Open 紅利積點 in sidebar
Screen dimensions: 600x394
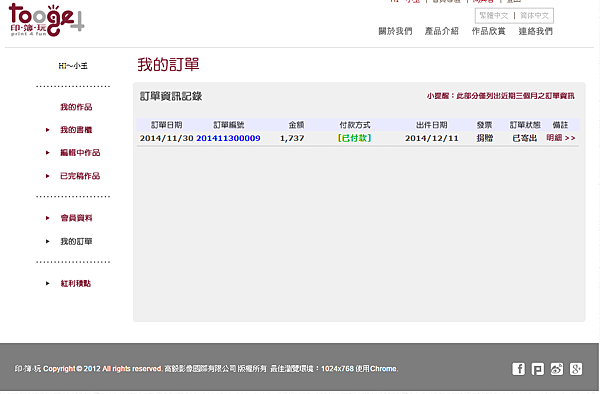tap(76, 283)
